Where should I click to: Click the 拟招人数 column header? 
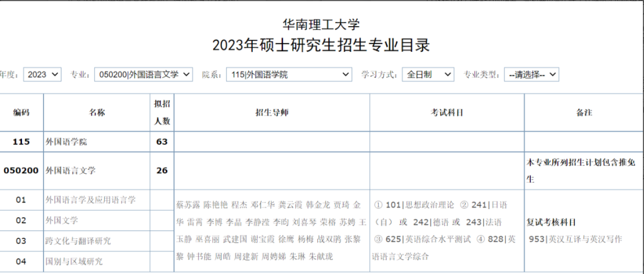[x=162, y=113]
